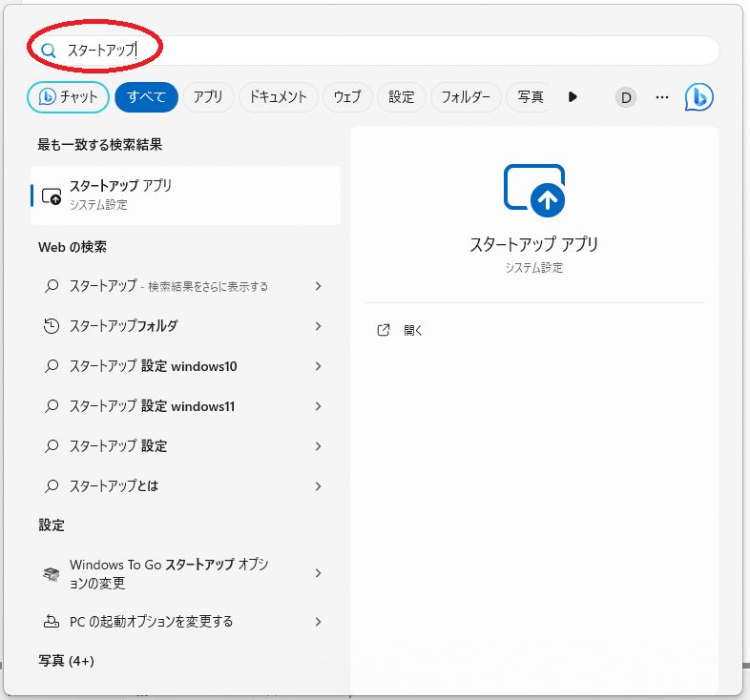Open the スタートアップ アプリ best match result
The width and height of the screenshot is (750, 700).
coord(185,196)
